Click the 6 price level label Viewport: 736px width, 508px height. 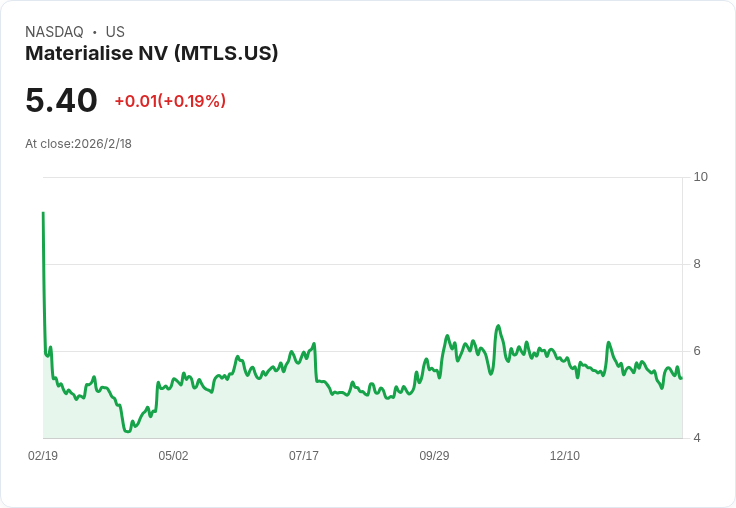click(697, 351)
